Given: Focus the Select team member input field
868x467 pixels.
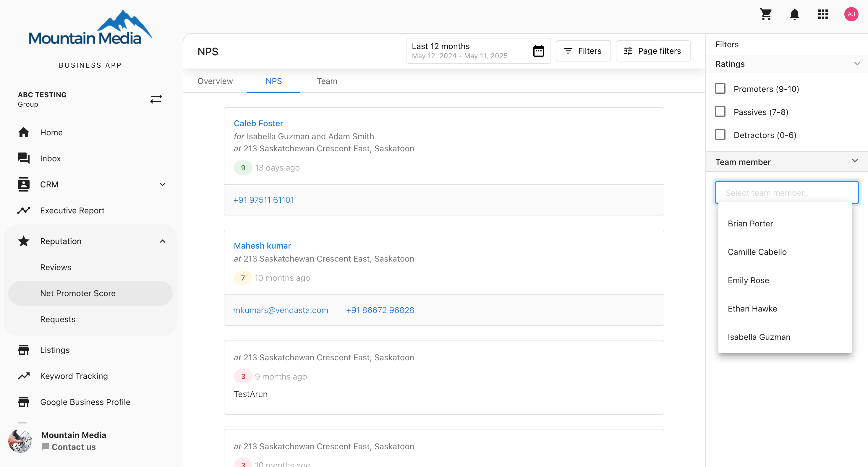Looking at the screenshot, I should click(x=786, y=192).
